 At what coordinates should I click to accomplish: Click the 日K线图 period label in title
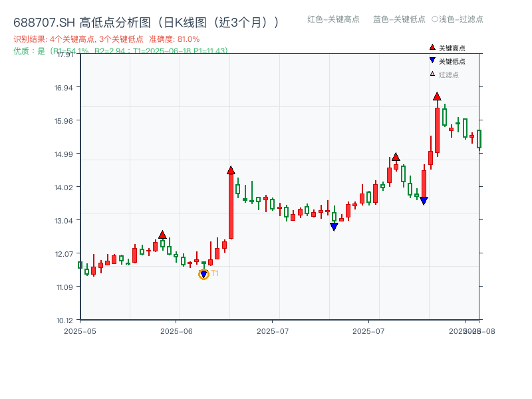pos(186,21)
